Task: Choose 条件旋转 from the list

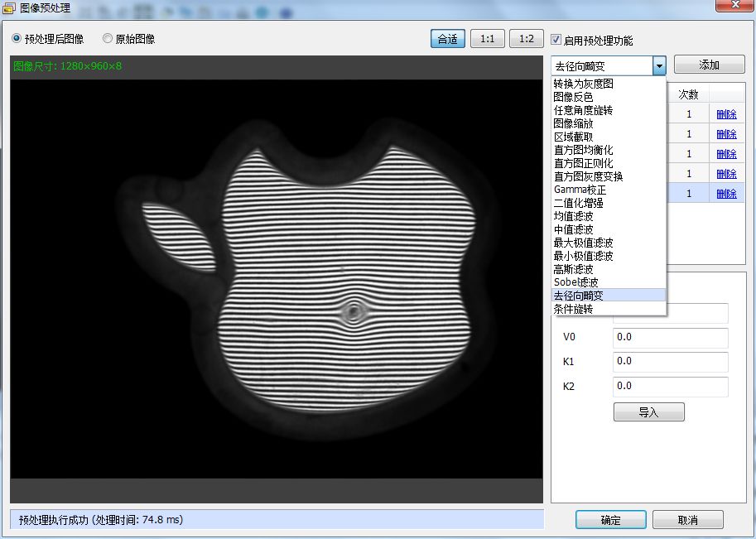Action: coord(609,309)
